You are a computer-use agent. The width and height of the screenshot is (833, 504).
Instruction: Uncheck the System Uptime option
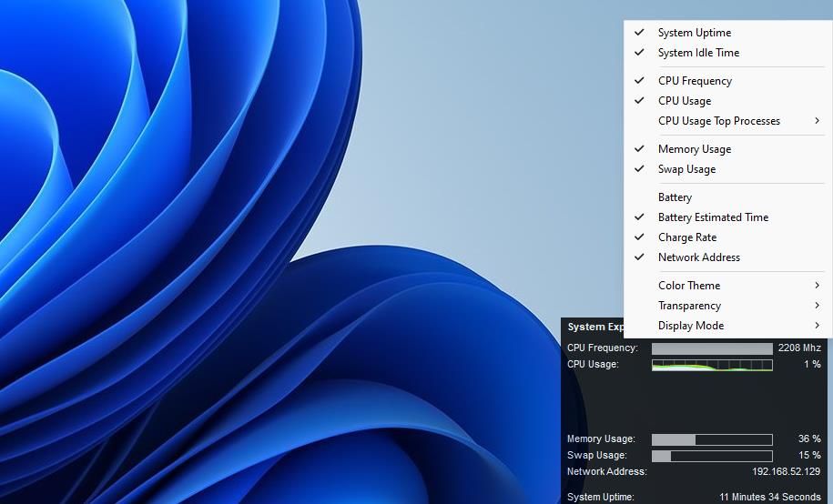[694, 33]
